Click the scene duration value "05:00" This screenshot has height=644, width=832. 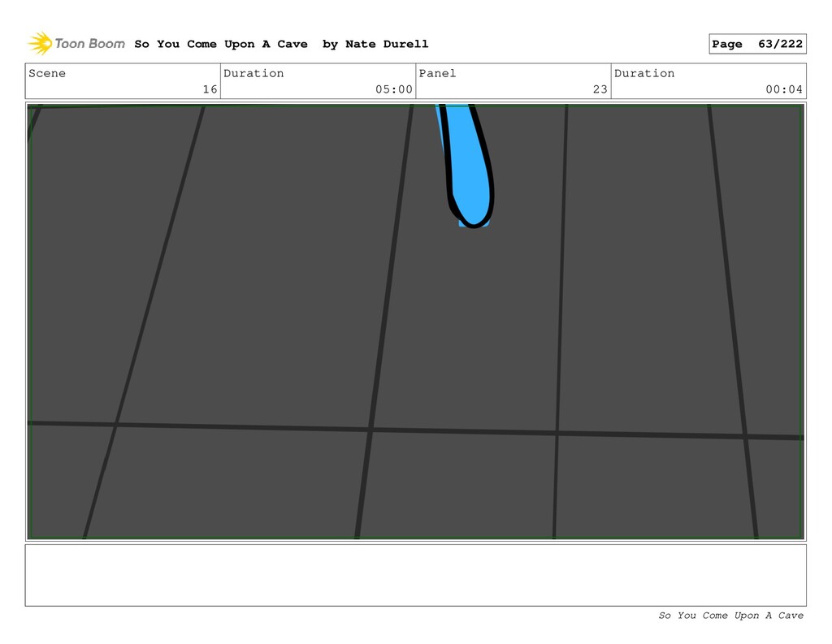[x=394, y=89]
